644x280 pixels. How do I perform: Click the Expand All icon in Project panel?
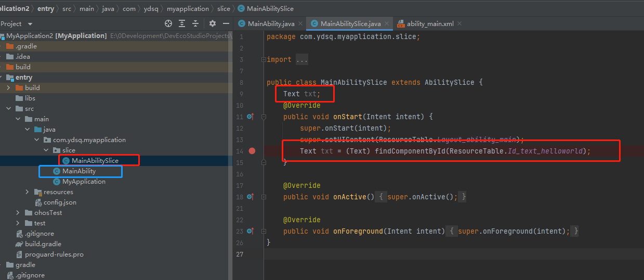point(182,23)
